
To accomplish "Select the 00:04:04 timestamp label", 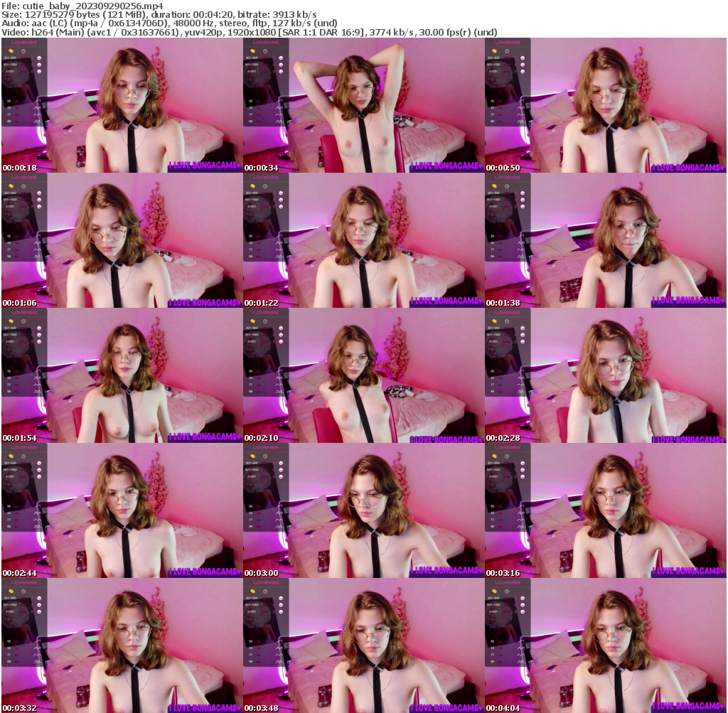I will [502, 708].
